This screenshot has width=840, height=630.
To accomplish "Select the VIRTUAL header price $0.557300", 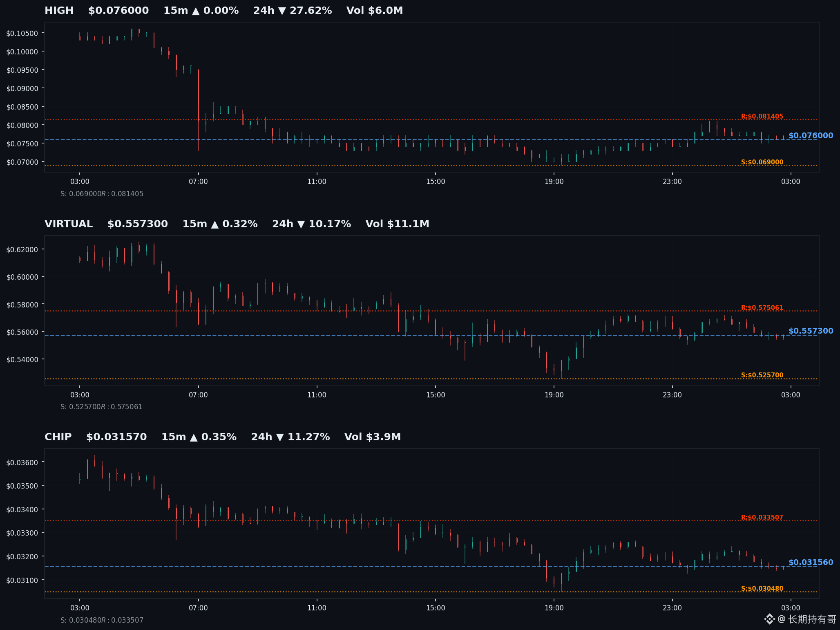I will pos(138,224).
